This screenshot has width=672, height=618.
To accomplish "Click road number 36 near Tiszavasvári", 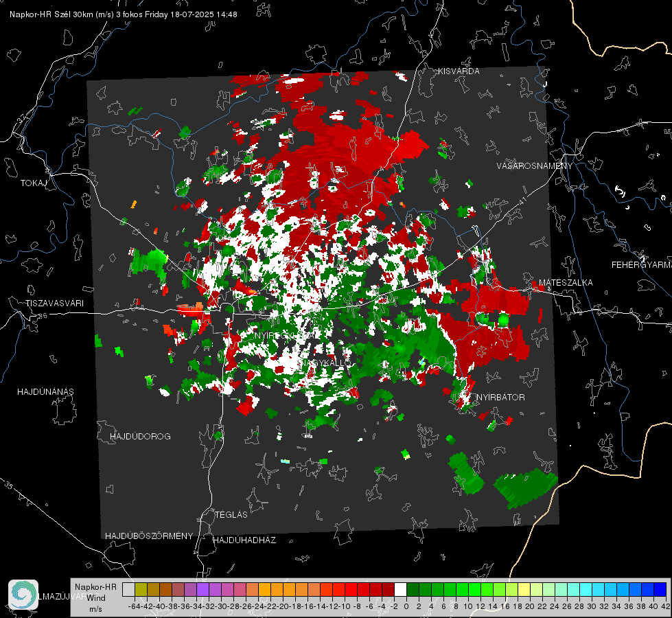I will (x=43, y=316).
